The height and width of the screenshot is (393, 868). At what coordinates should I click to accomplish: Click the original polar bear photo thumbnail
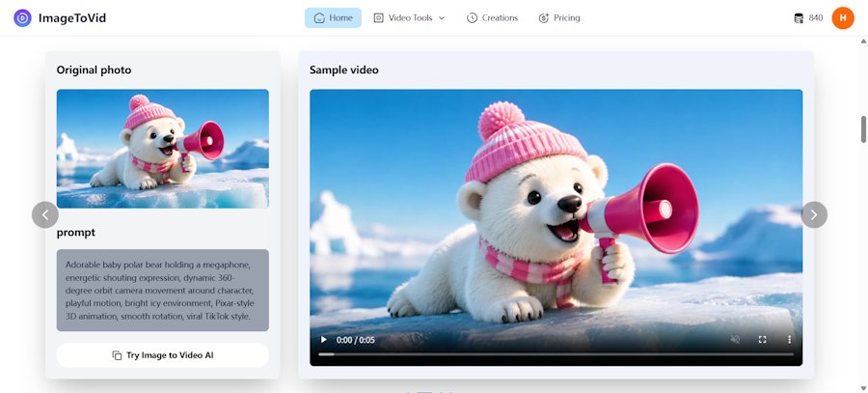[163, 149]
